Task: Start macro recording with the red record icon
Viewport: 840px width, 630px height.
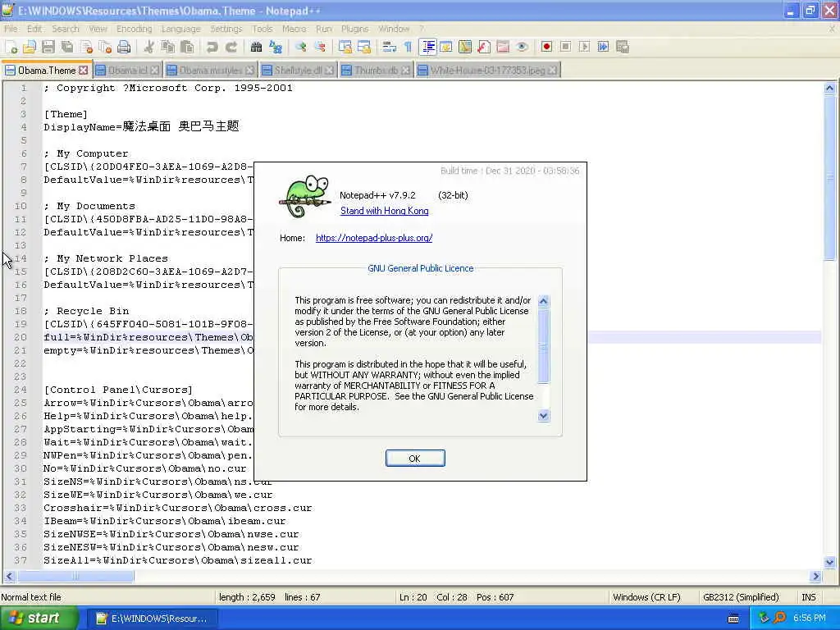Action: [546, 47]
